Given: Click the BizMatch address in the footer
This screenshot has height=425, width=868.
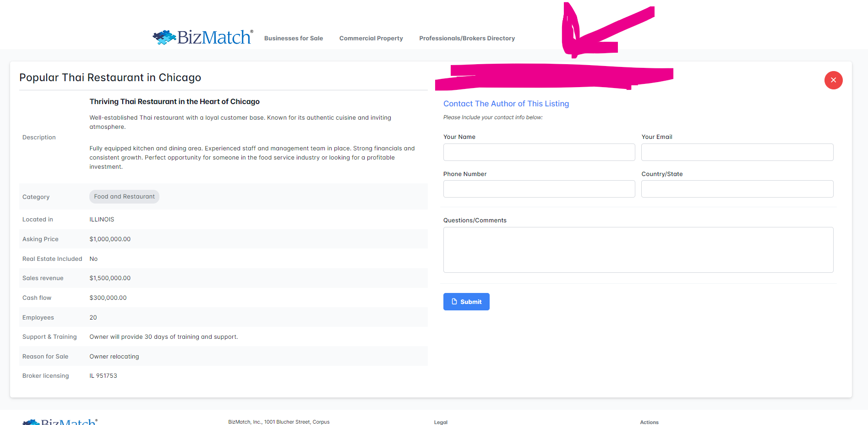Looking at the screenshot, I should (x=278, y=422).
